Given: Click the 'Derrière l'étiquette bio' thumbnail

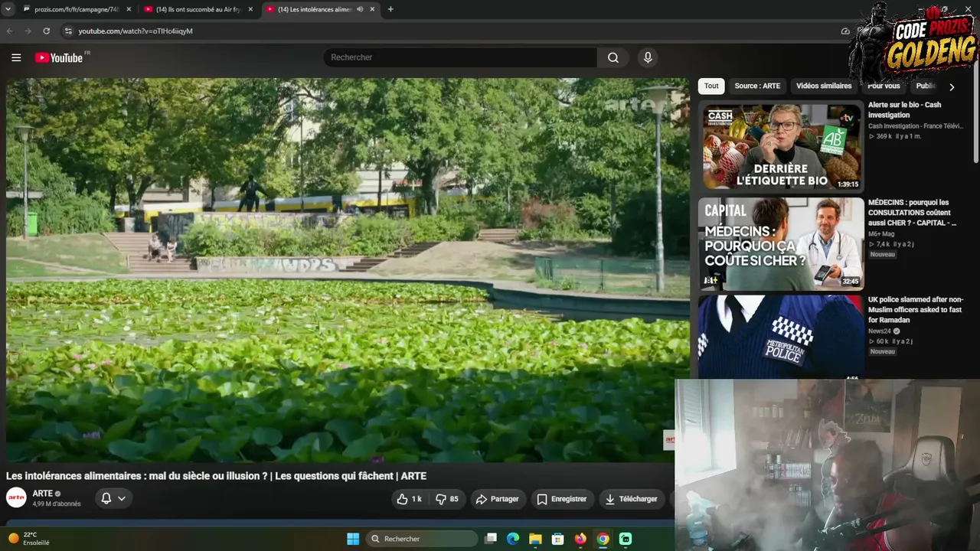Looking at the screenshot, I should [781, 145].
